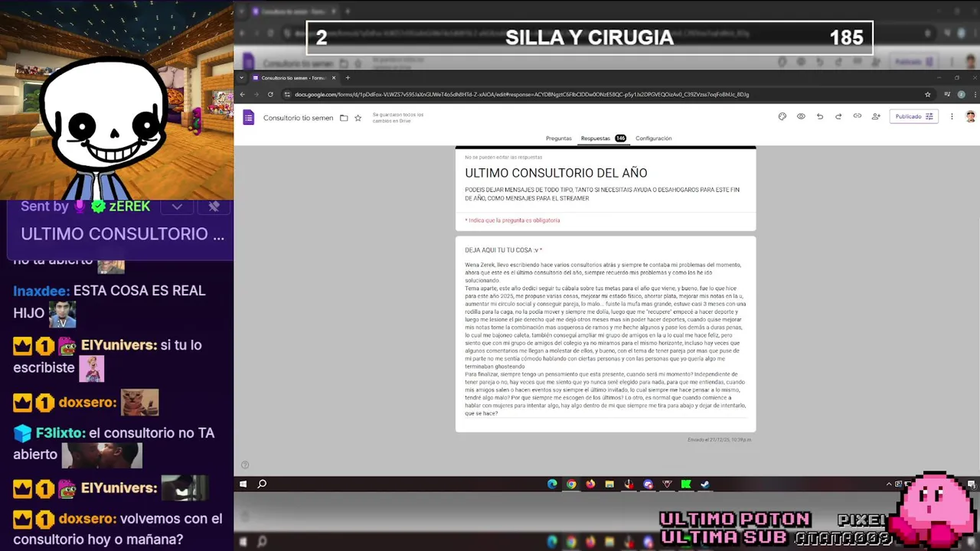Undo the last form change
Image resolution: width=980 pixels, height=551 pixels.
[x=819, y=116]
